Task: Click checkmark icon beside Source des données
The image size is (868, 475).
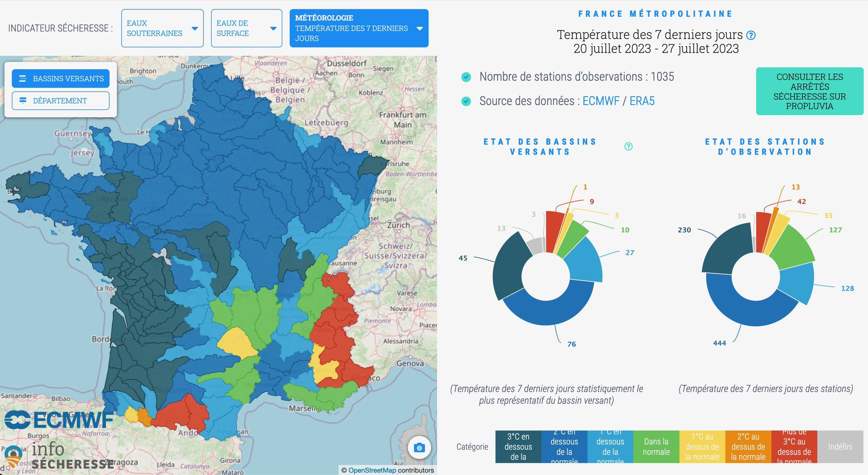Action: click(466, 101)
